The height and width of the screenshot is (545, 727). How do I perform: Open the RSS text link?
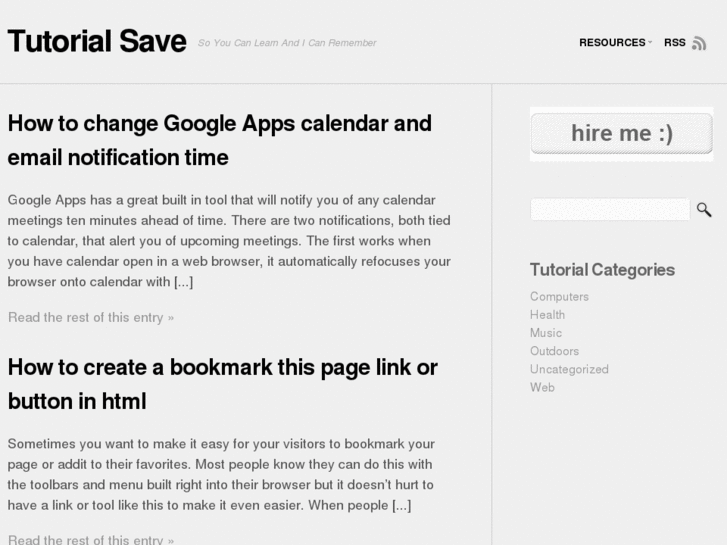point(675,43)
